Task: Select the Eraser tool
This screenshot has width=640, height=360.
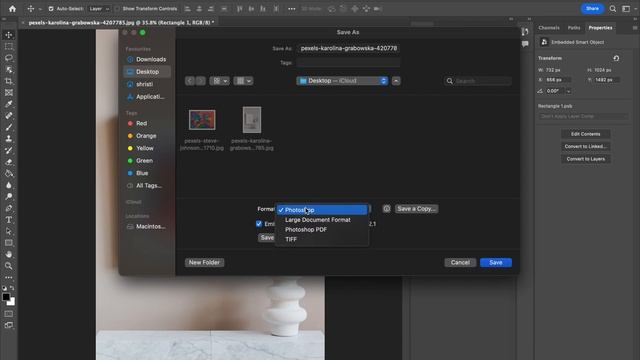Action: [9, 162]
